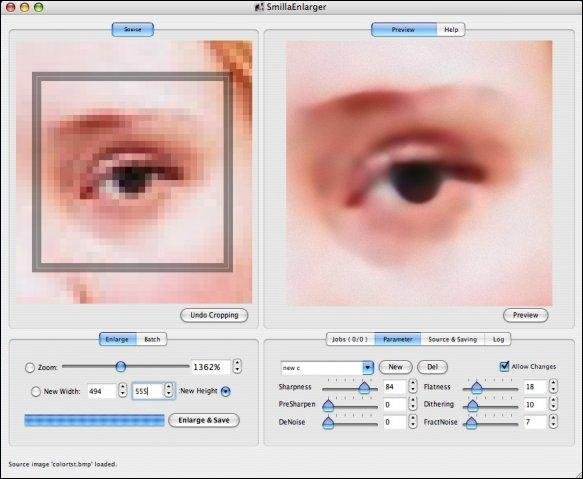Switch to the Help tab
This screenshot has width=583, height=479.
pyautogui.click(x=451, y=30)
